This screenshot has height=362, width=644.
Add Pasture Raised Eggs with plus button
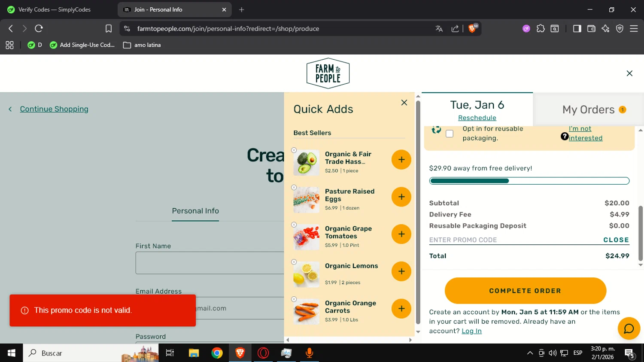click(401, 197)
